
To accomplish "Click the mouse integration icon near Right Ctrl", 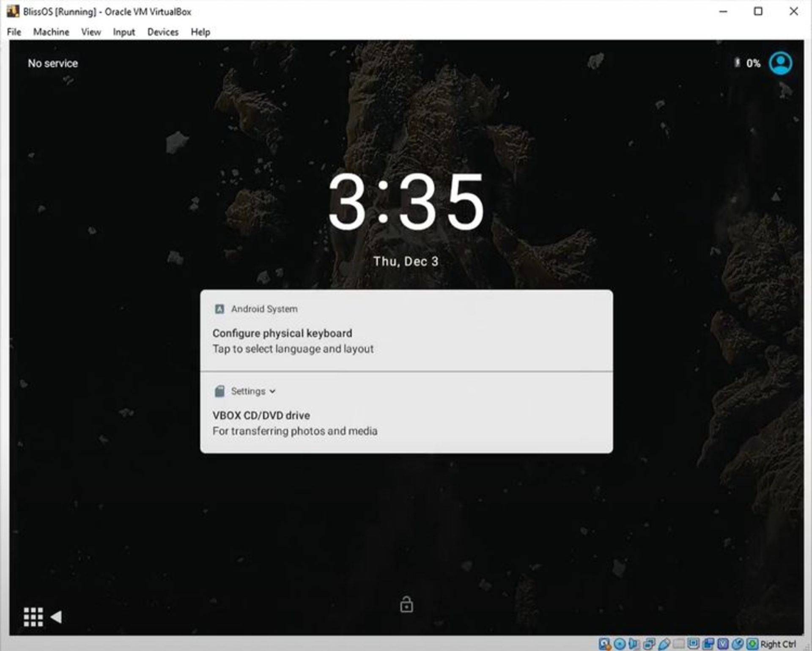I will (x=737, y=643).
